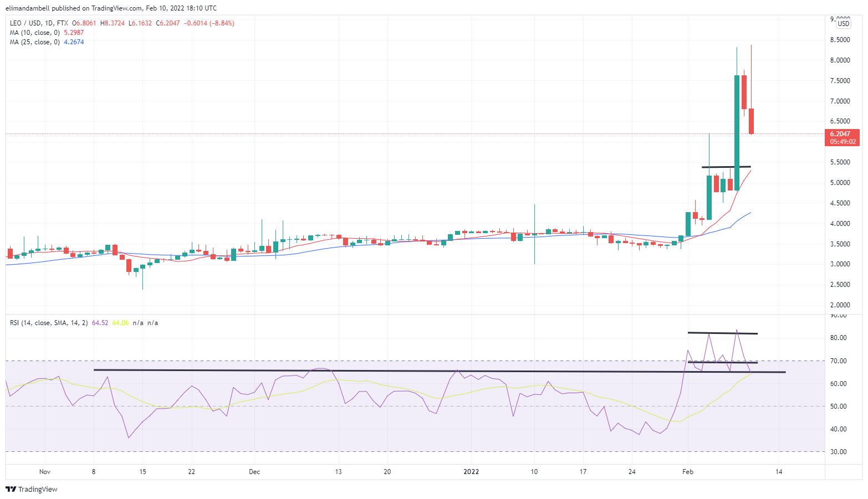Click date 13 on the time axis
This screenshot has height=499, width=868.
(338, 472)
